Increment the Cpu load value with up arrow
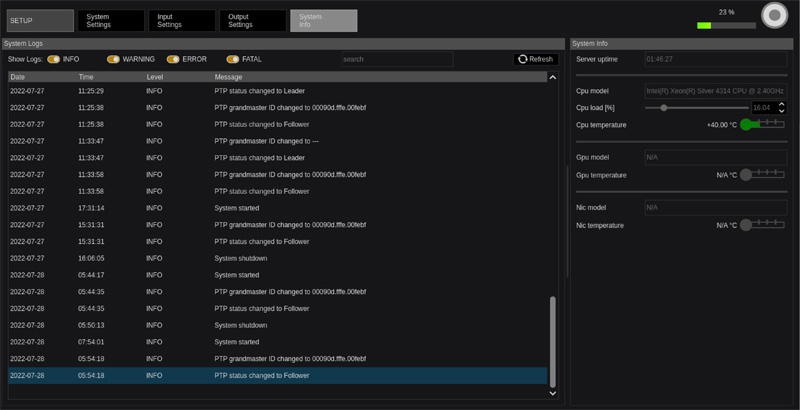Screen dimensions: 800x410 pos(781,104)
